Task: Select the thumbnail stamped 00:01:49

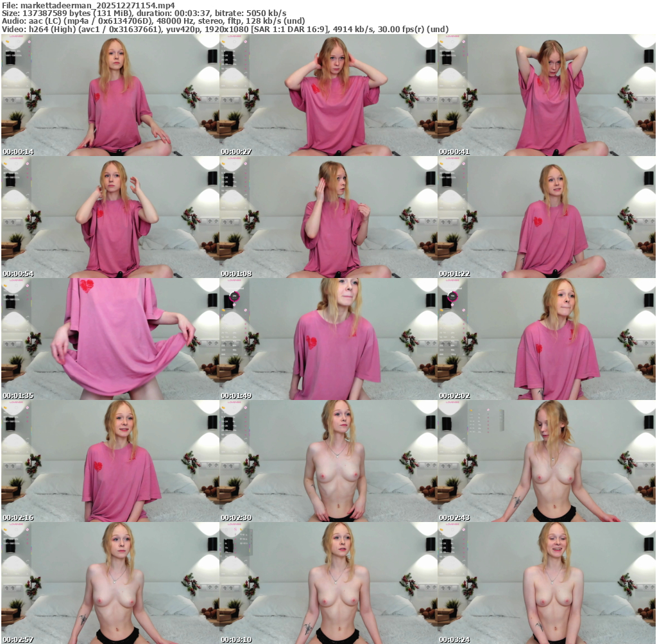Action: [328, 339]
